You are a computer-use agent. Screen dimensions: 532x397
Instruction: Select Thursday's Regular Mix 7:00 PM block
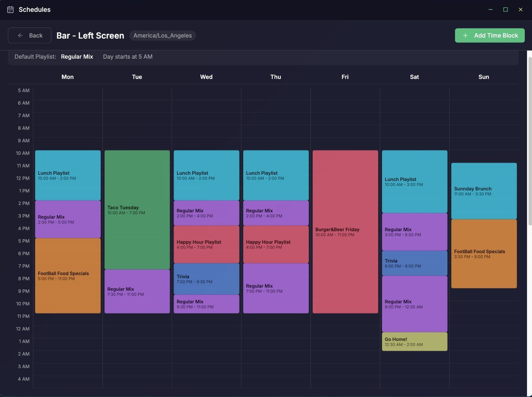(x=276, y=288)
